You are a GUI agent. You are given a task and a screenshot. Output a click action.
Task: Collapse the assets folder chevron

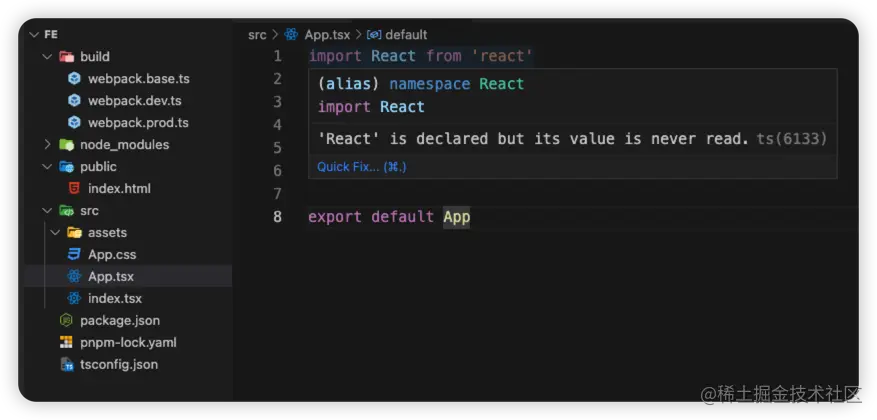55,232
